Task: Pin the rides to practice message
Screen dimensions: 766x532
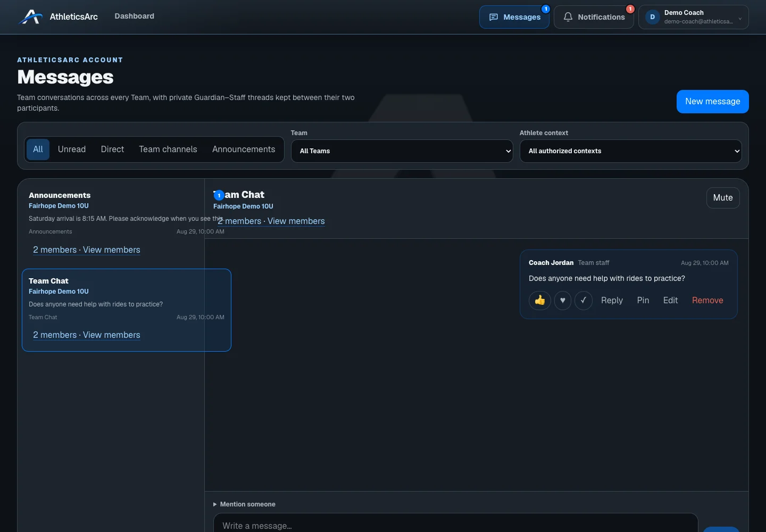Action: point(643,301)
